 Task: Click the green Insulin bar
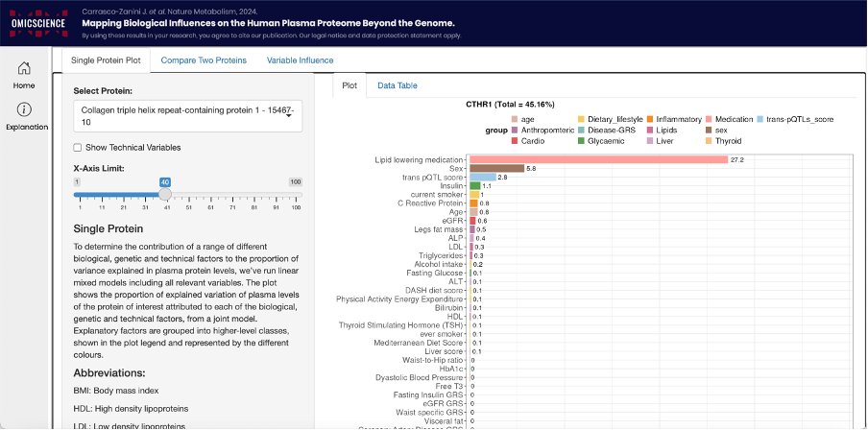[474, 186]
